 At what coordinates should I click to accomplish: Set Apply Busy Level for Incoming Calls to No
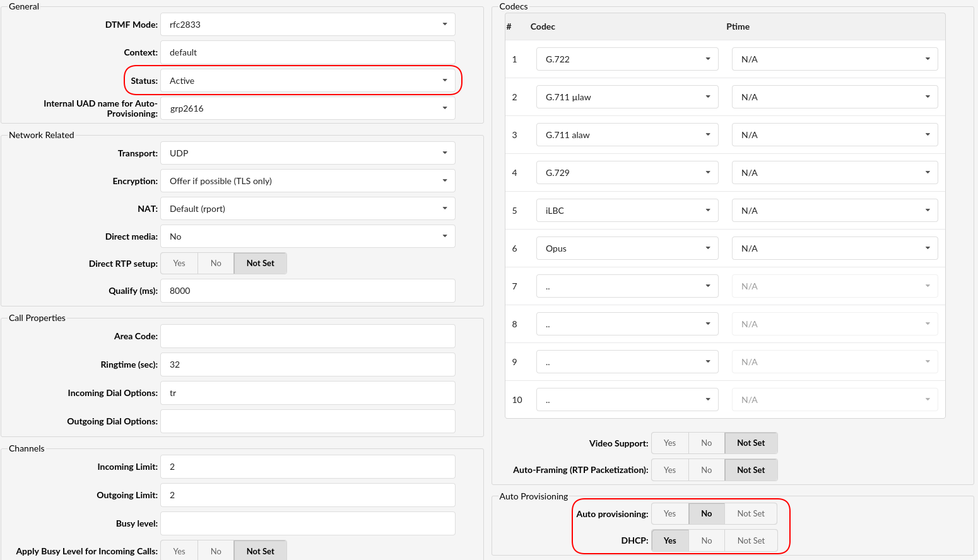(216, 551)
